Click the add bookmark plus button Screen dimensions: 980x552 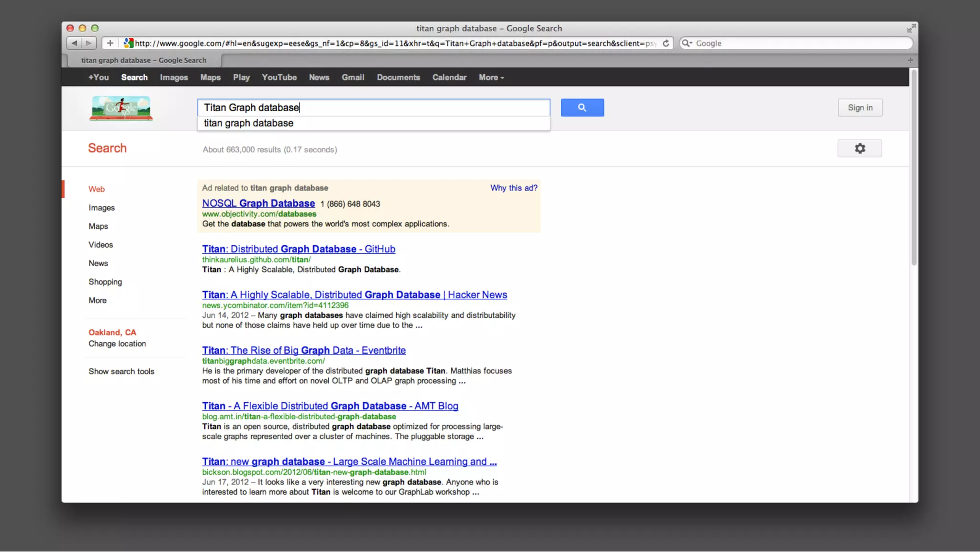[x=110, y=43]
